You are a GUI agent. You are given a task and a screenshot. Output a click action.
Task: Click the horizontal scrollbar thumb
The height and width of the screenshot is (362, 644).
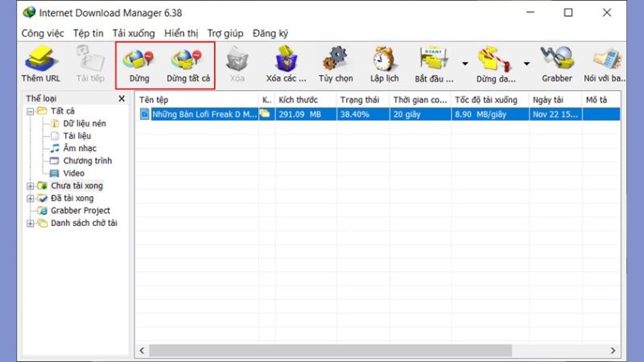coord(330,351)
